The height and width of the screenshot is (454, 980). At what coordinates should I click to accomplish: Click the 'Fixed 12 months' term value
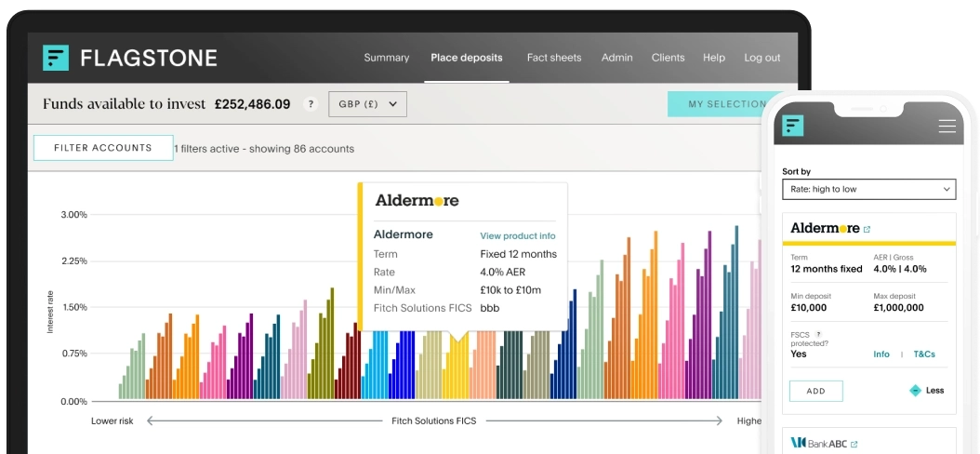[x=518, y=254]
